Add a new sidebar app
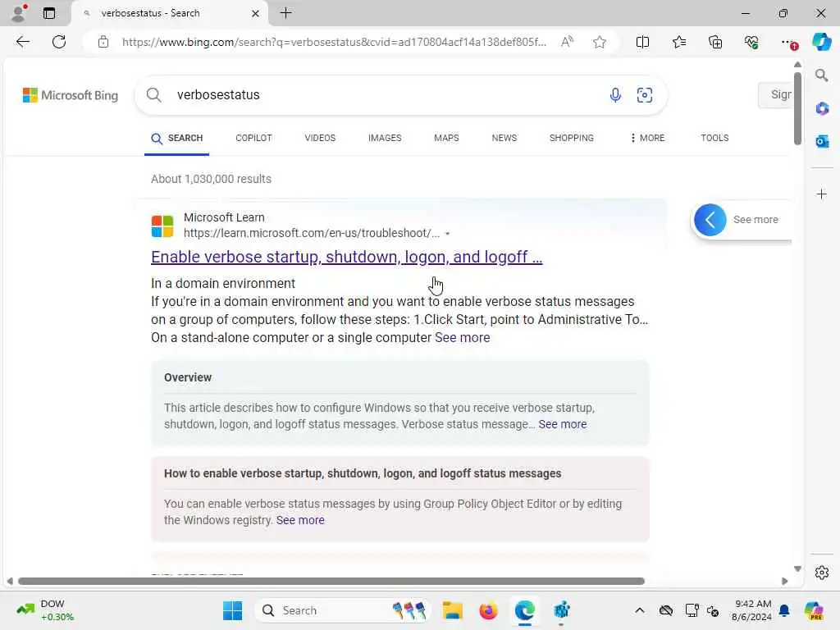The width and height of the screenshot is (840, 630). pos(822,194)
